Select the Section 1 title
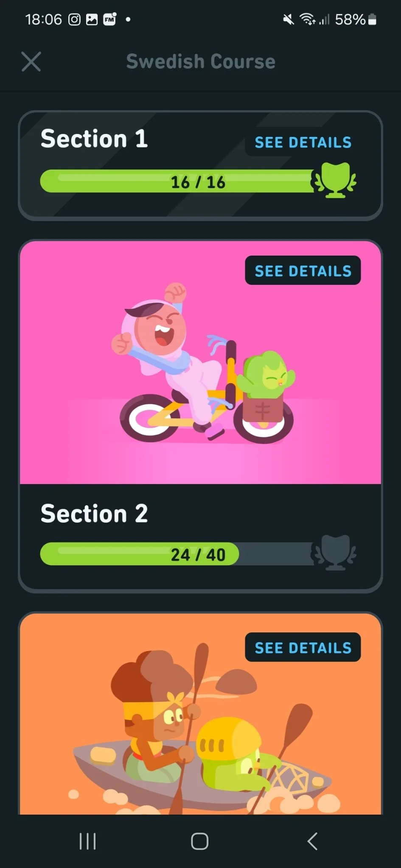This screenshot has height=868, width=401. (94, 139)
